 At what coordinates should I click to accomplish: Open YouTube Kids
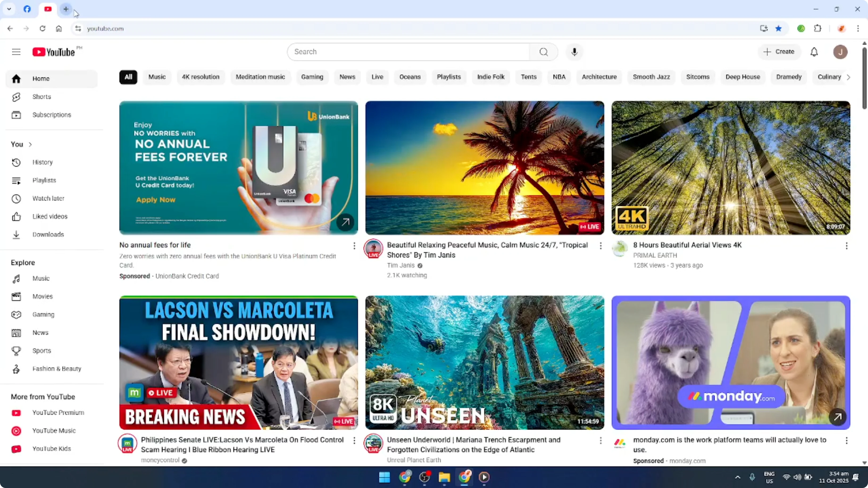pyautogui.click(x=52, y=449)
